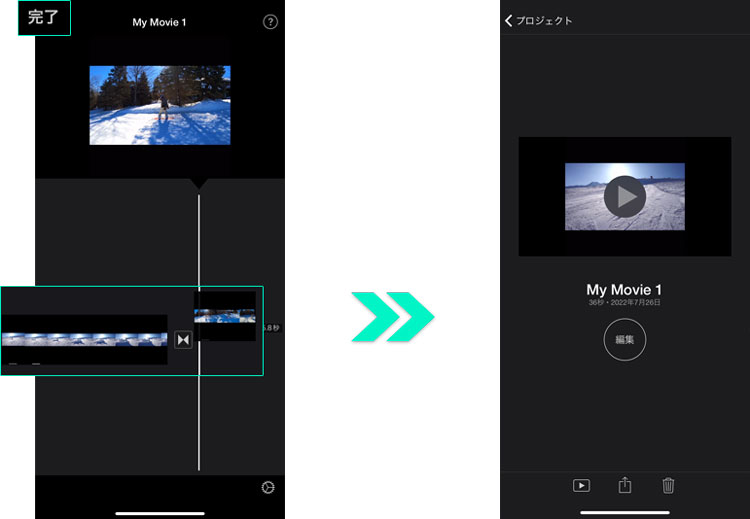The height and width of the screenshot is (519, 750).
Task: Tap the back chevron next to プロジェクト
Action: (509, 20)
